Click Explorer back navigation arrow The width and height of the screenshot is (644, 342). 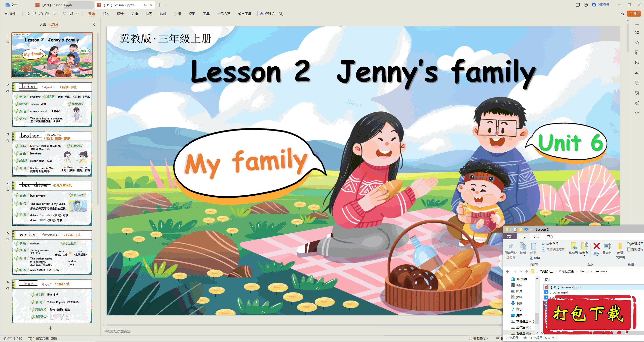(x=508, y=271)
